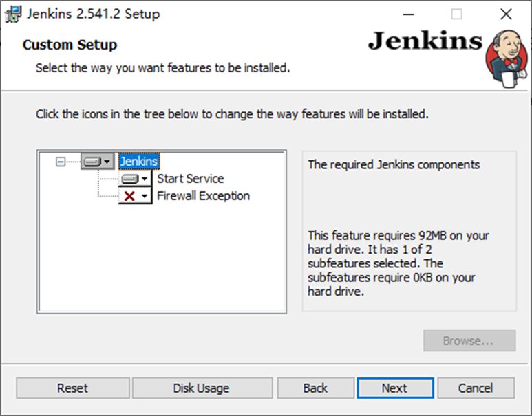Collapse the Jenkins tree node
The height and width of the screenshot is (416, 532).
click(61, 162)
